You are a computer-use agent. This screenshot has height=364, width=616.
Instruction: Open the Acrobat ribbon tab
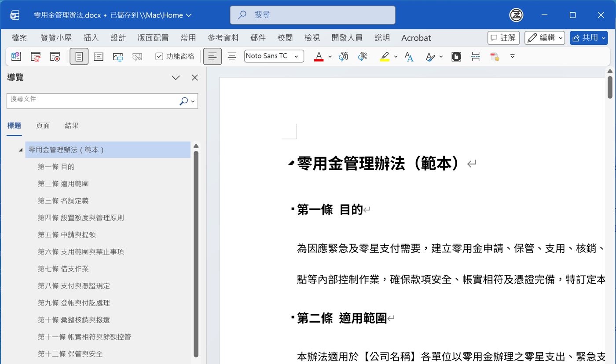[x=416, y=38]
